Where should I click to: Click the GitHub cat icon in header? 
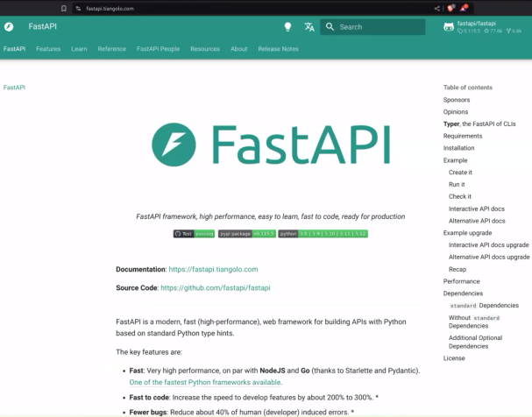(x=449, y=27)
